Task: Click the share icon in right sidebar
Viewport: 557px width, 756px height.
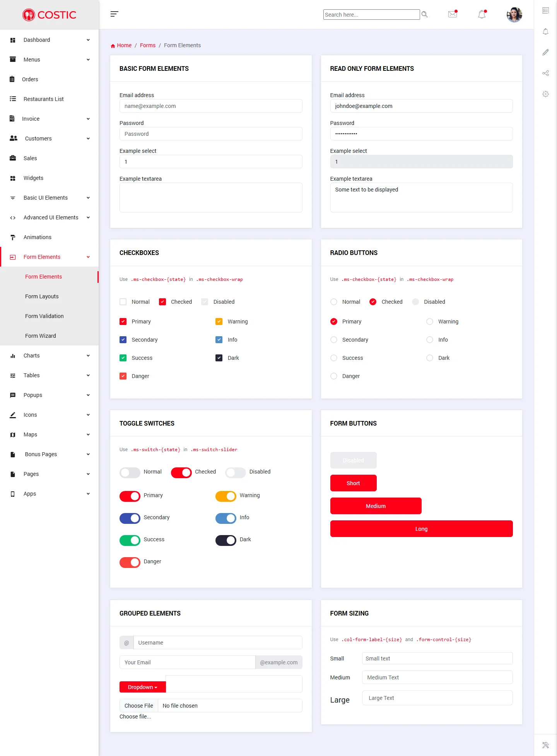Action: (x=545, y=73)
